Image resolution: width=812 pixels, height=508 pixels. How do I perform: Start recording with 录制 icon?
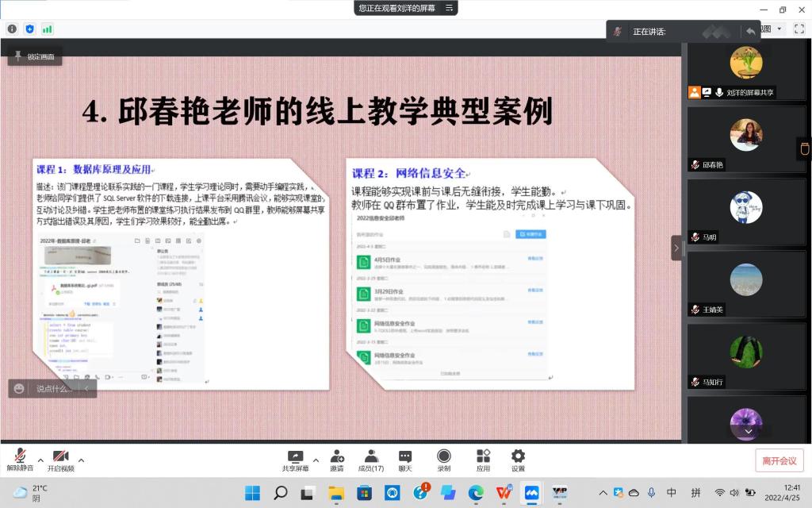(x=444, y=460)
